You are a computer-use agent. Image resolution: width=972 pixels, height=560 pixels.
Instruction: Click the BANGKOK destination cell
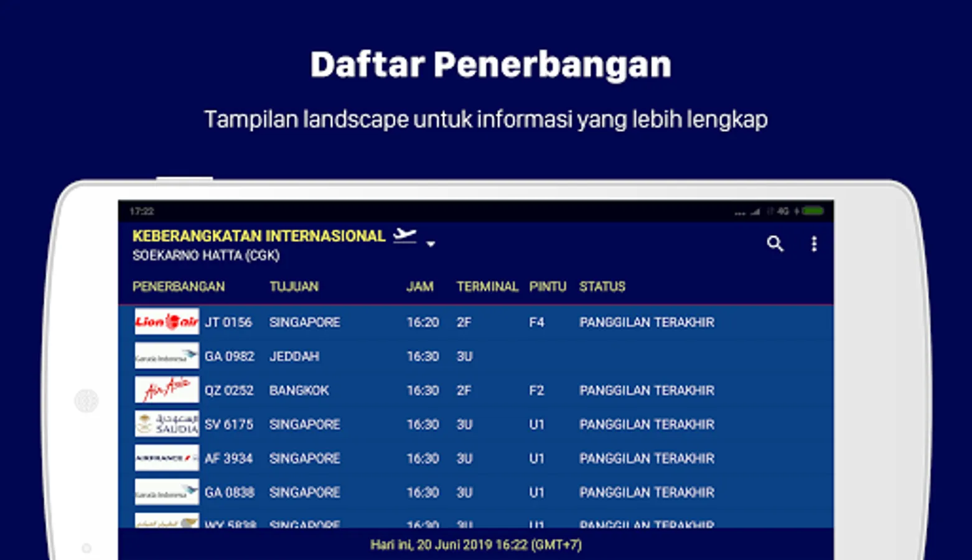pos(299,391)
